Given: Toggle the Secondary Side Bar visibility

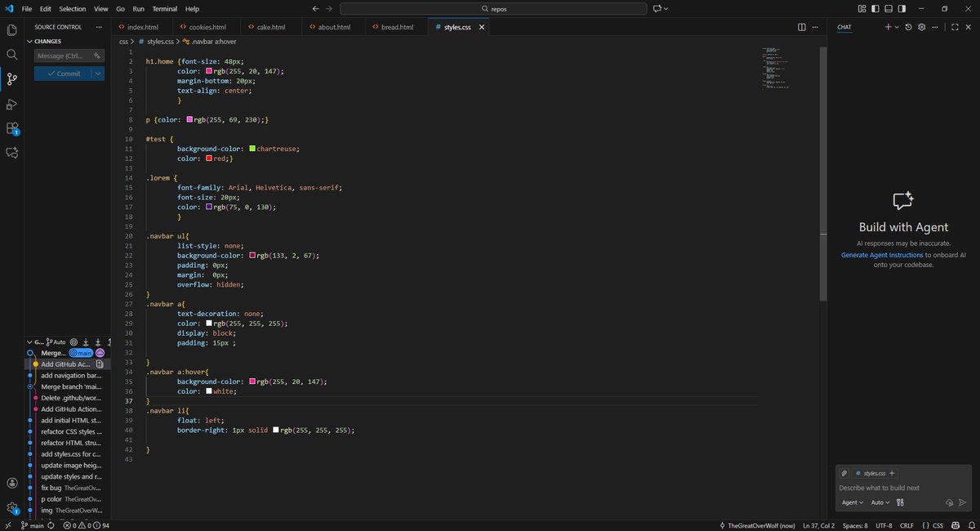Looking at the screenshot, I should [902, 7].
